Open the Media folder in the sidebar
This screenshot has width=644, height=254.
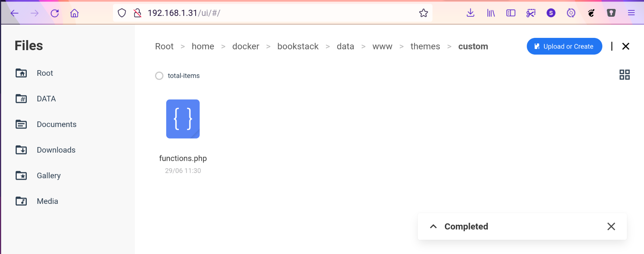[47, 201]
